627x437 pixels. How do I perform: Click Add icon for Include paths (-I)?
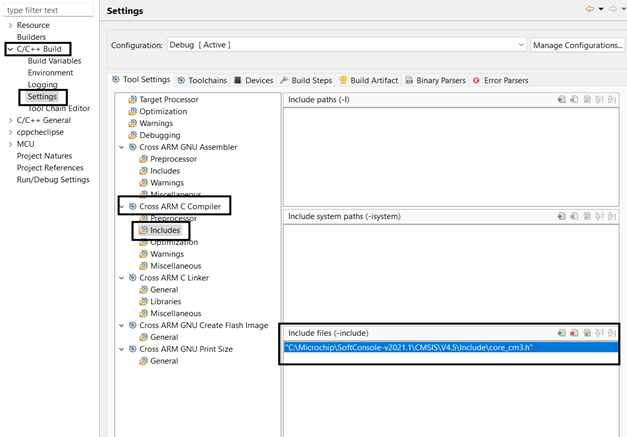click(561, 100)
